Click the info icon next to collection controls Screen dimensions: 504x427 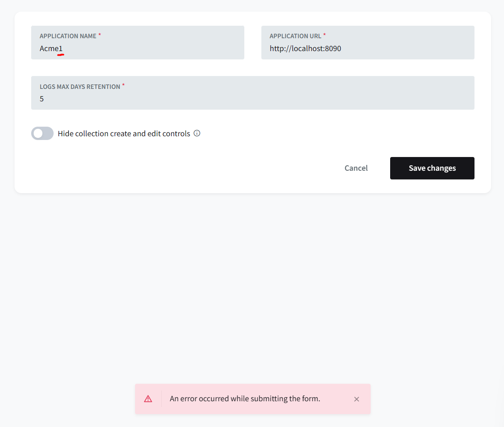pos(197,133)
